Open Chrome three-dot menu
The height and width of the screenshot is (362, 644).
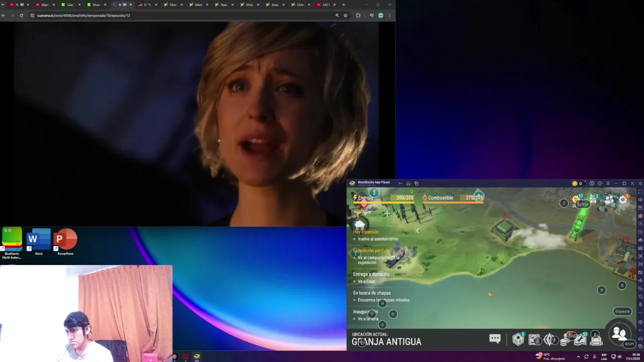(389, 16)
